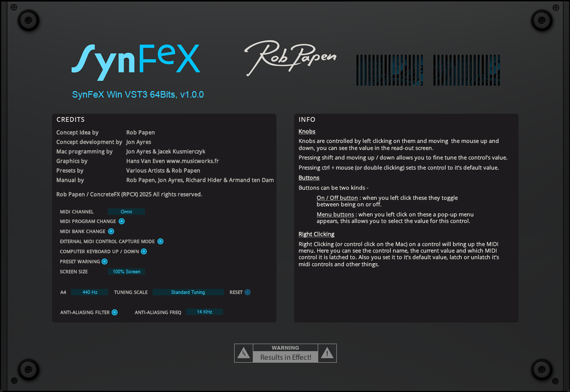Open the Screen Size 100% Screen menu
The width and height of the screenshot is (570, 392).
pos(126,271)
